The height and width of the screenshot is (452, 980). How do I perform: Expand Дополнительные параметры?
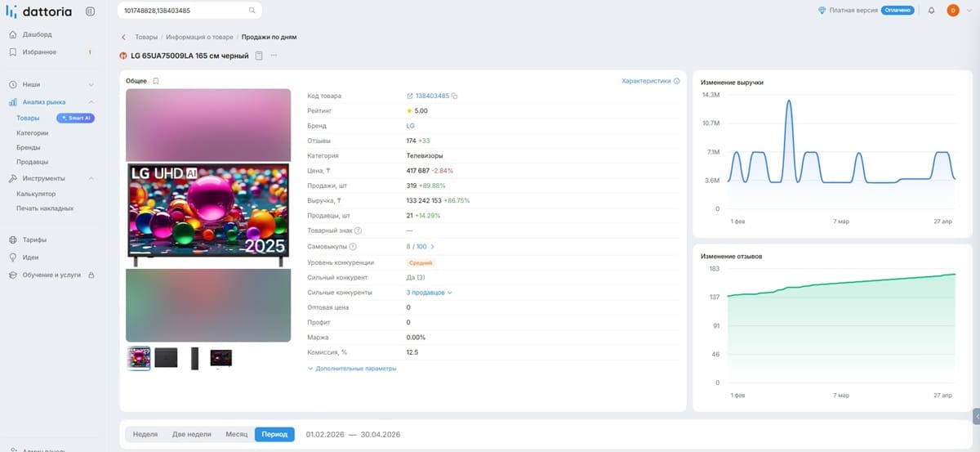(352, 369)
